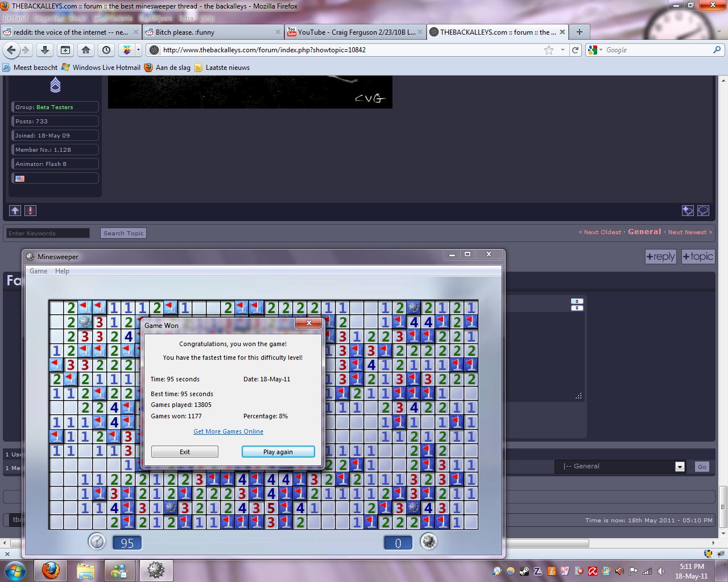Screen dimensions: 728x582
Task: Expand the forum jump General dropdown
Action: (x=679, y=467)
